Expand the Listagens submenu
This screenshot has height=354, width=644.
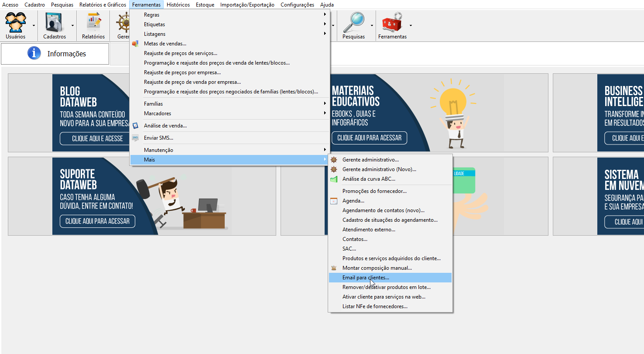(230, 34)
